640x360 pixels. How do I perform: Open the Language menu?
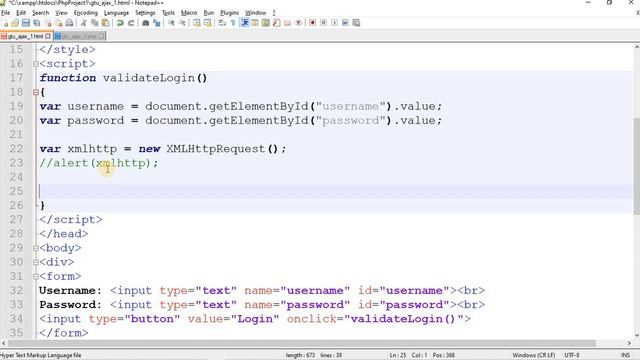[116, 13]
